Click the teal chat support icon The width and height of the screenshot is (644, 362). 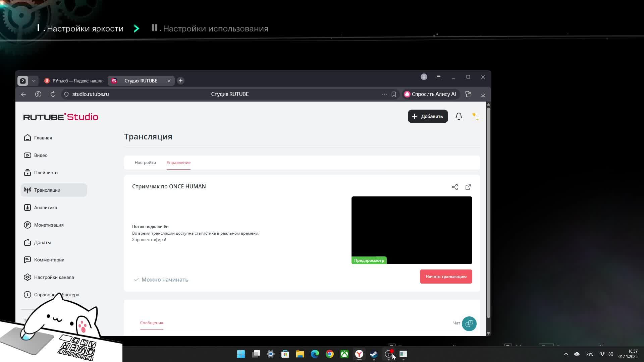(469, 323)
